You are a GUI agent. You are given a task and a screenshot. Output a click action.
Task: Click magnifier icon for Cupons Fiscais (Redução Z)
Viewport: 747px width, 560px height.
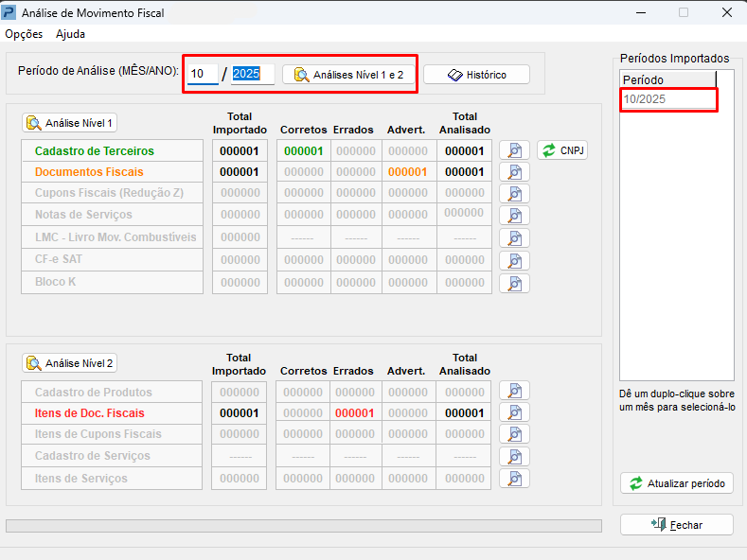514,194
